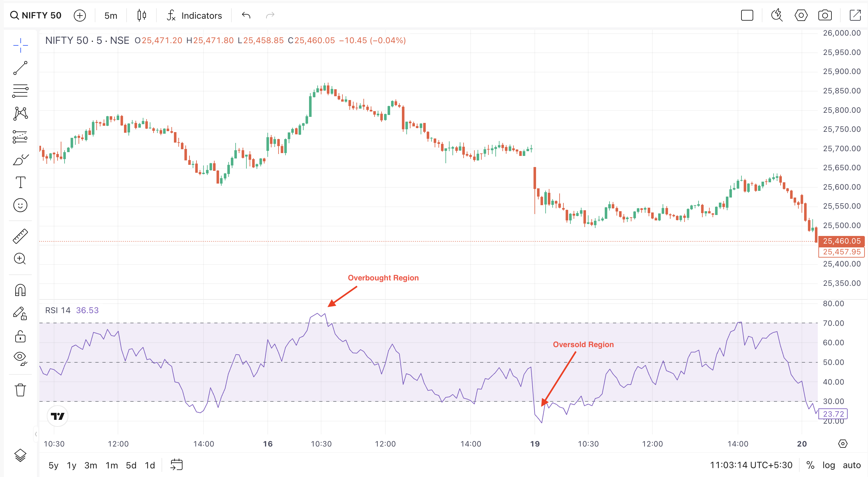Select the 5d time range
868x477 pixels.
click(x=131, y=465)
